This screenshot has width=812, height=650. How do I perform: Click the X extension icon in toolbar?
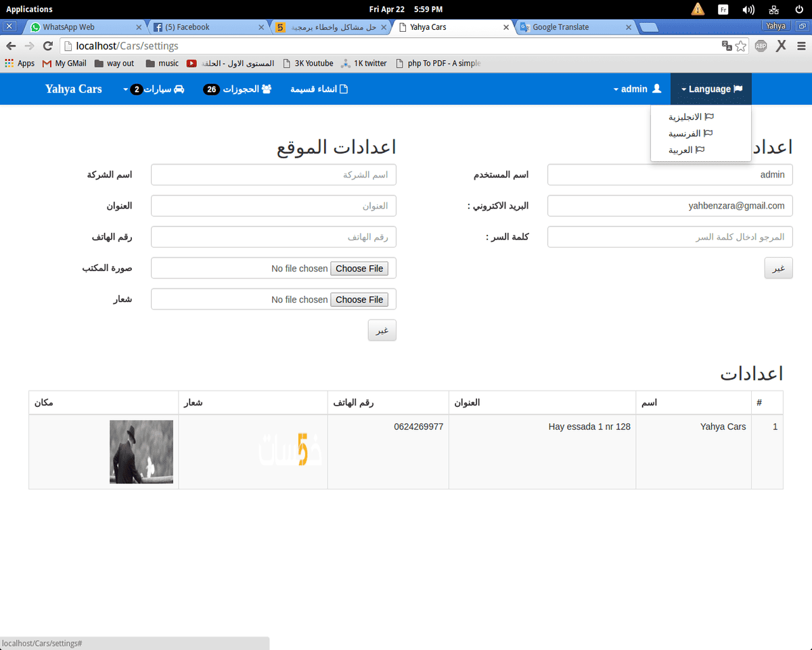coord(781,46)
